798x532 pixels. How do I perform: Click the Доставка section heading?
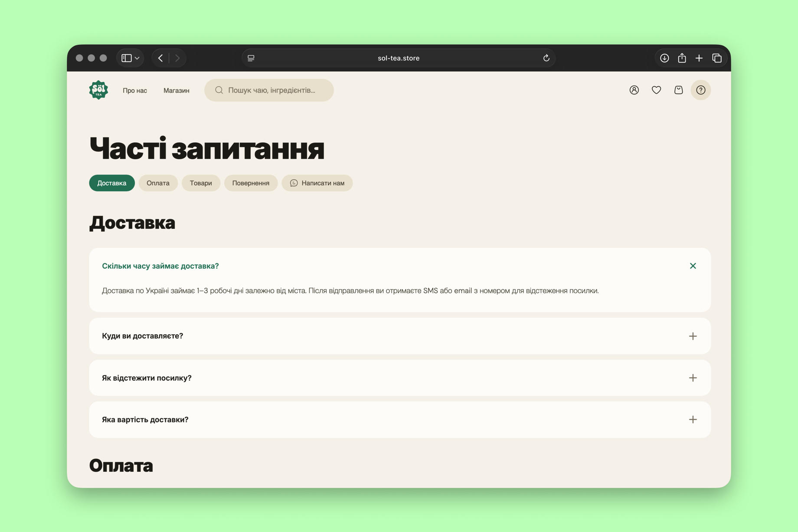[x=132, y=223]
